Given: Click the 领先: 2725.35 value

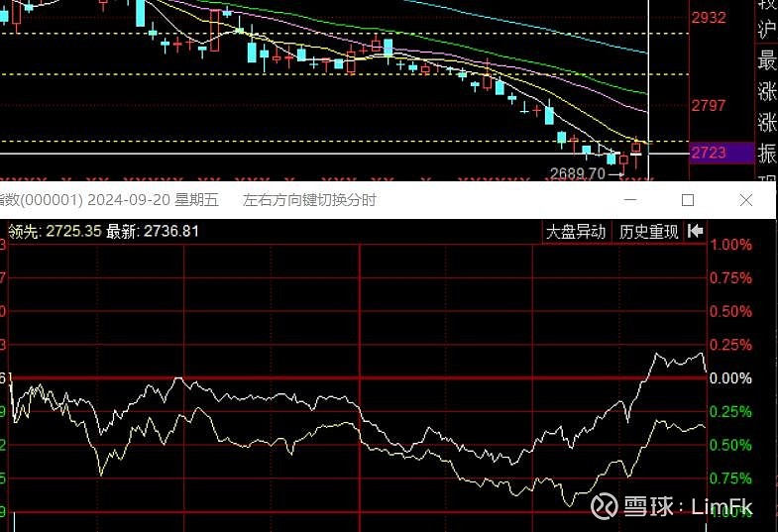Looking at the screenshot, I should 55,231.
